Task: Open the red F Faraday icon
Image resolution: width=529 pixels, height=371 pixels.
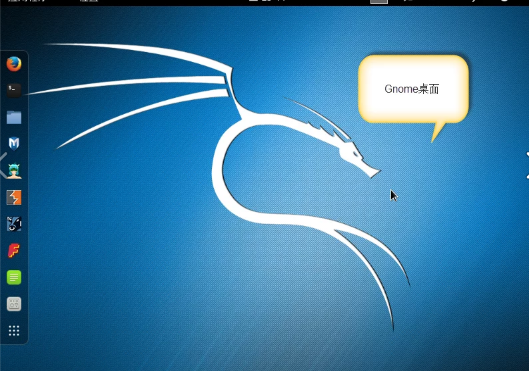Action: pyautogui.click(x=14, y=251)
